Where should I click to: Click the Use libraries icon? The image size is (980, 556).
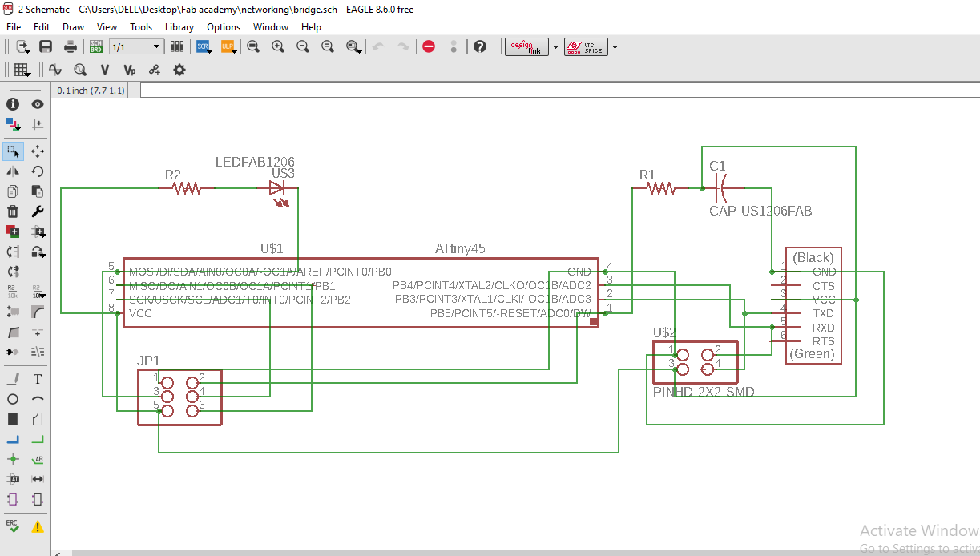[177, 46]
